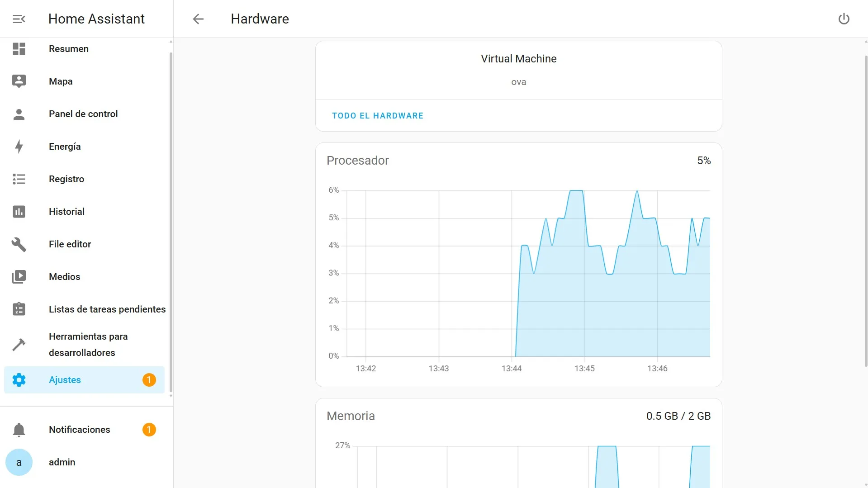Open the Medios browser
The height and width of the screenshot is (488, 868).
click(x=84, y=277)
